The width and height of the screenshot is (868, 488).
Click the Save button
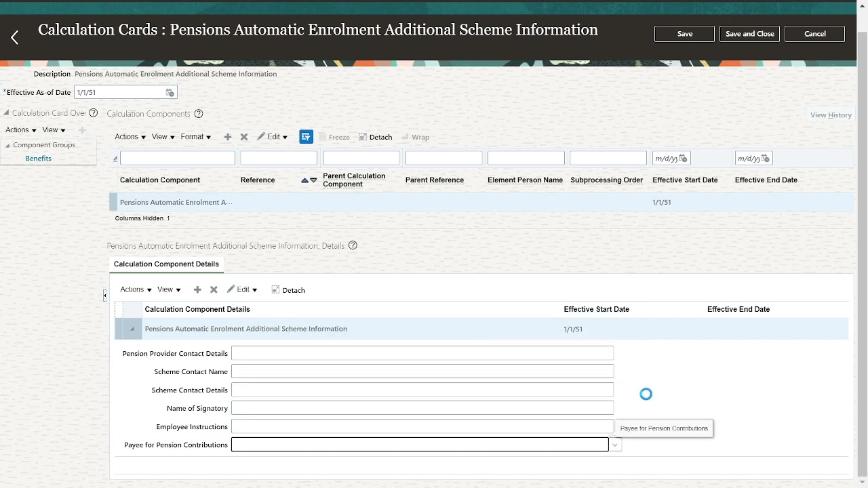[x=684, y=34]
